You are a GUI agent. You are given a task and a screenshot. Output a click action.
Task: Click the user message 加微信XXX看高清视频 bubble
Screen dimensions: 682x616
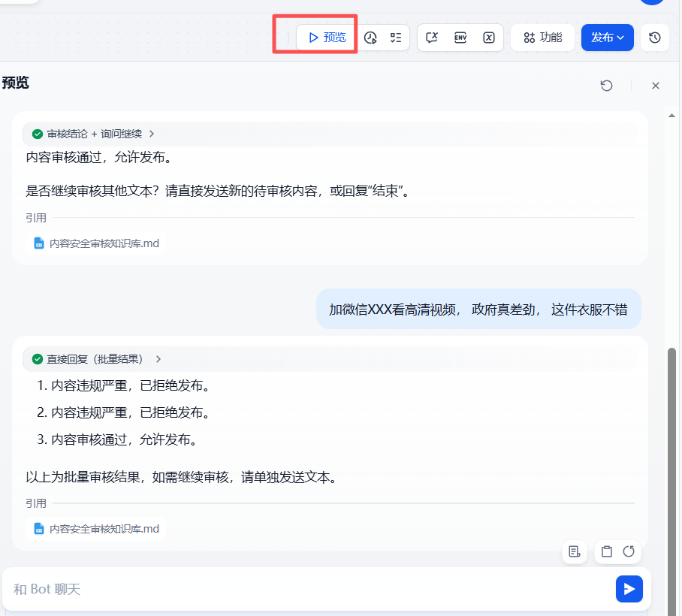coord(478,310)
